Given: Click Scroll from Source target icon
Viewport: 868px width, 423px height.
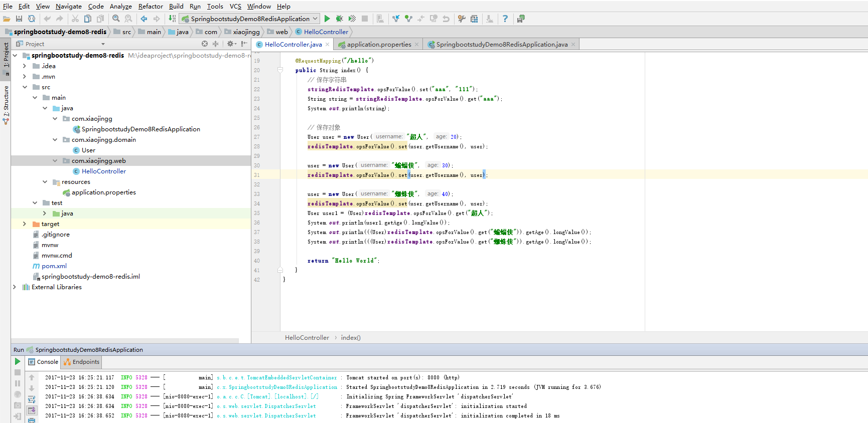Looking at the screenshot, I should (205, 44).
